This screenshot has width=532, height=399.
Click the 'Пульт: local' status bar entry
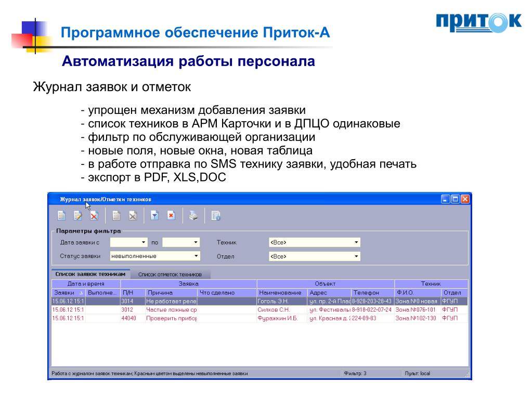pyautogui.click(x=417, y=373)
